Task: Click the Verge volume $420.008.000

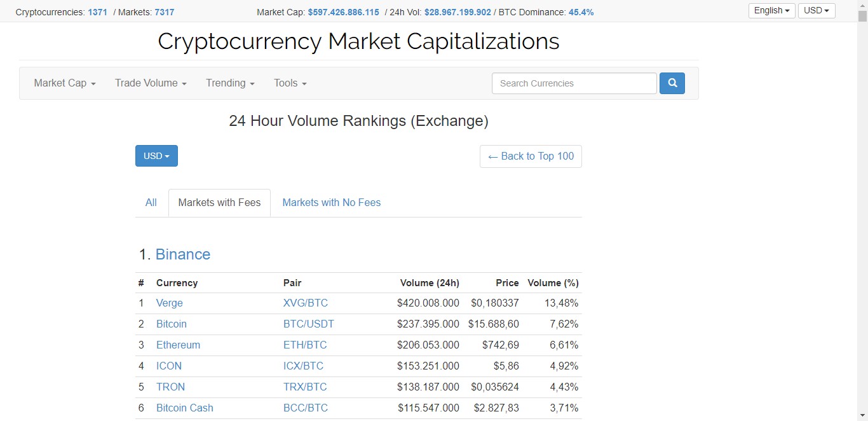Action: [x=428, y=303]
